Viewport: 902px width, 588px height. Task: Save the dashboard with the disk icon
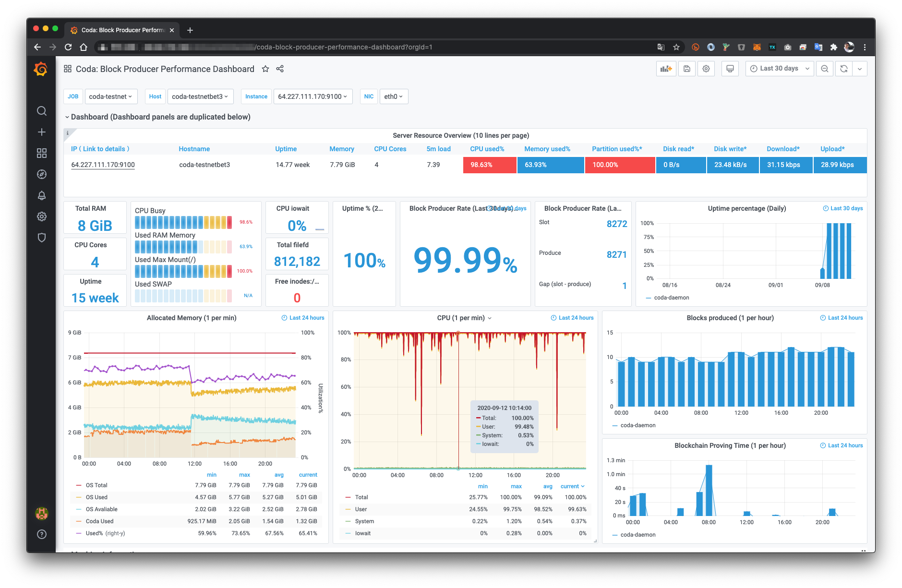coord(687,69)
